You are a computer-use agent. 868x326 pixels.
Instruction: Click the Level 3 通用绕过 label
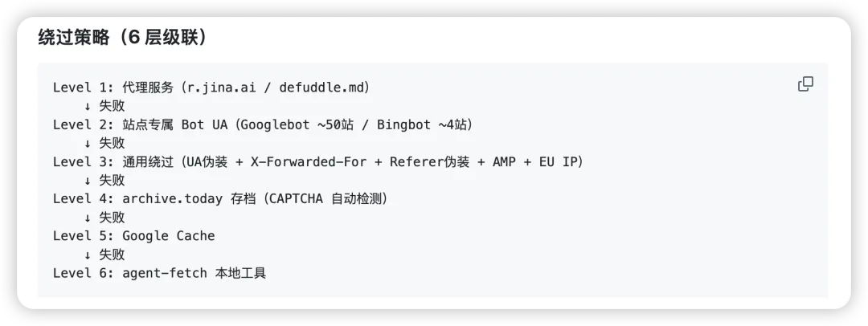pos(115,161)
